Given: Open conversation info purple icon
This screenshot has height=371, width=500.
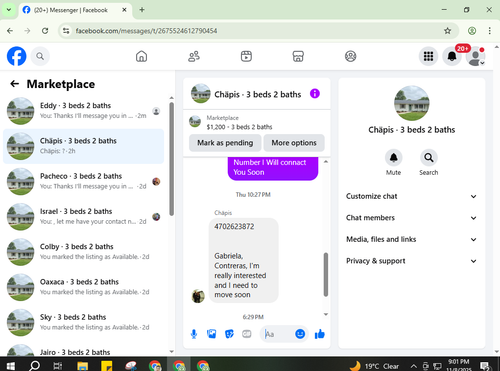Looking at the screenshot, I should tap(315, 94).
